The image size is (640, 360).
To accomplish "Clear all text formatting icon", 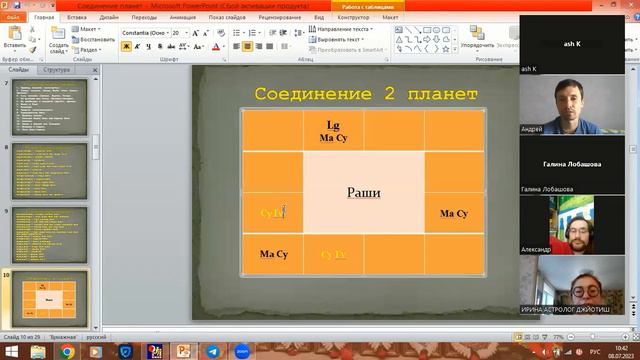I will pos(221,33).
